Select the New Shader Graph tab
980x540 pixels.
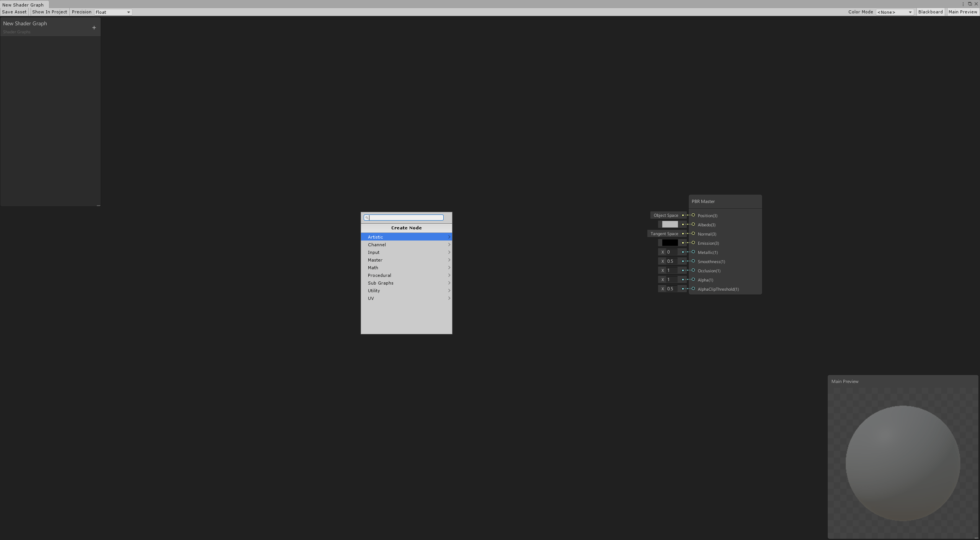coord(23,5)
